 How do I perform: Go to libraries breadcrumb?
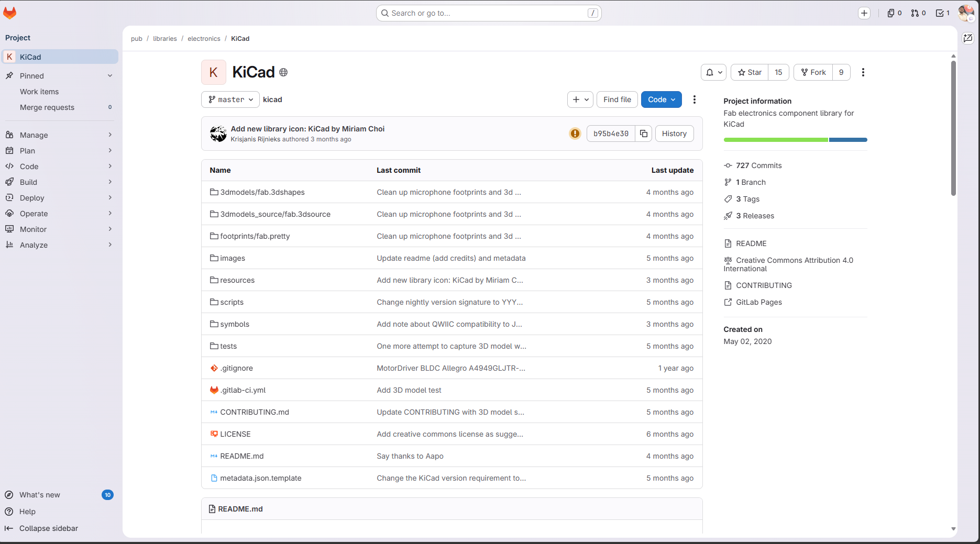point(165,39)
